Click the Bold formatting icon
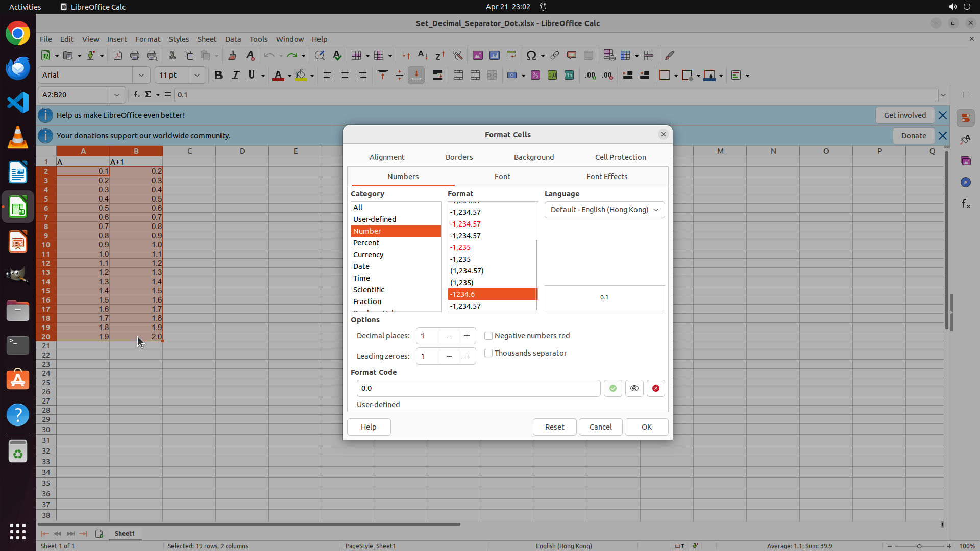 [x=218, y=76]
